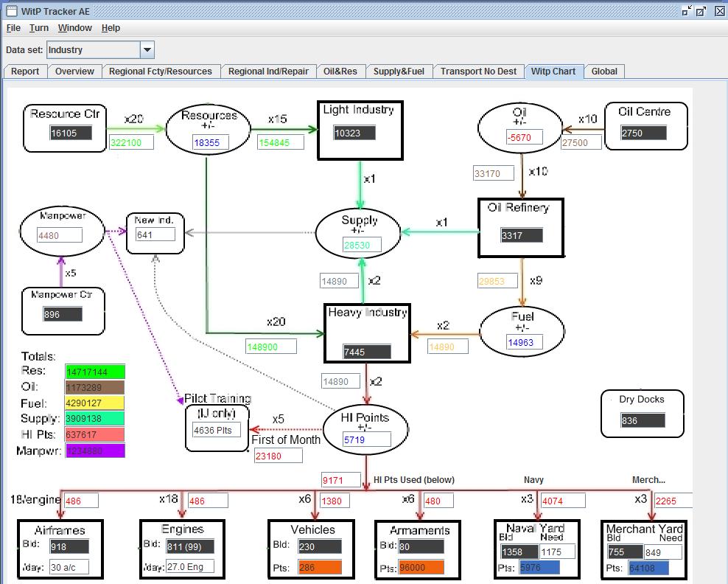Screen dimensions: 728x584
Task: Click the HI Points value 5719
Action: coord(366,439)
